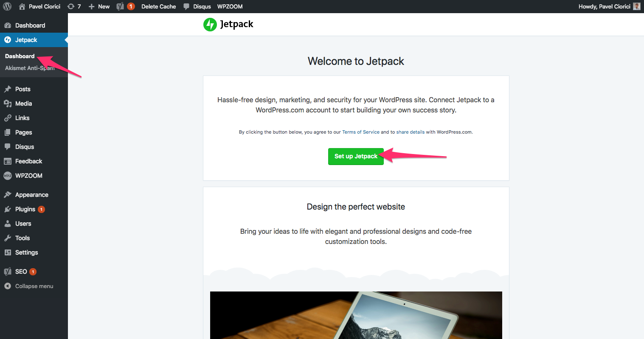Open the Appearance menu label

32,195
